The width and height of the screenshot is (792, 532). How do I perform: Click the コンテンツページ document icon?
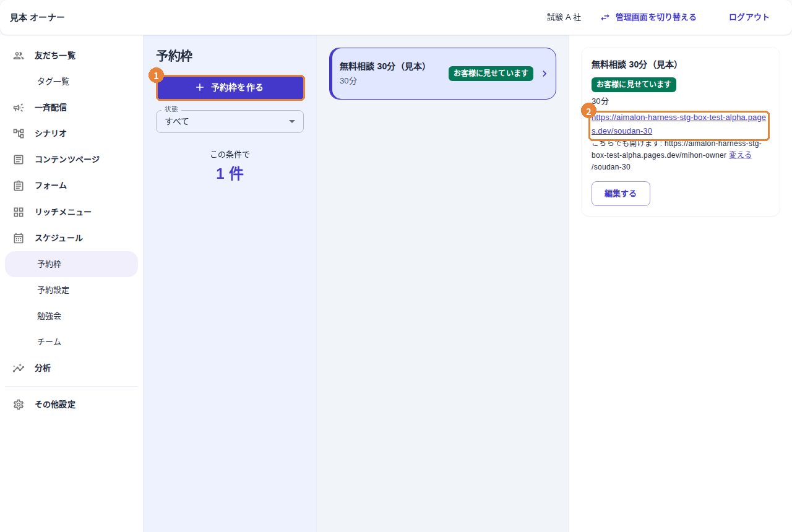tap(19, 160)
